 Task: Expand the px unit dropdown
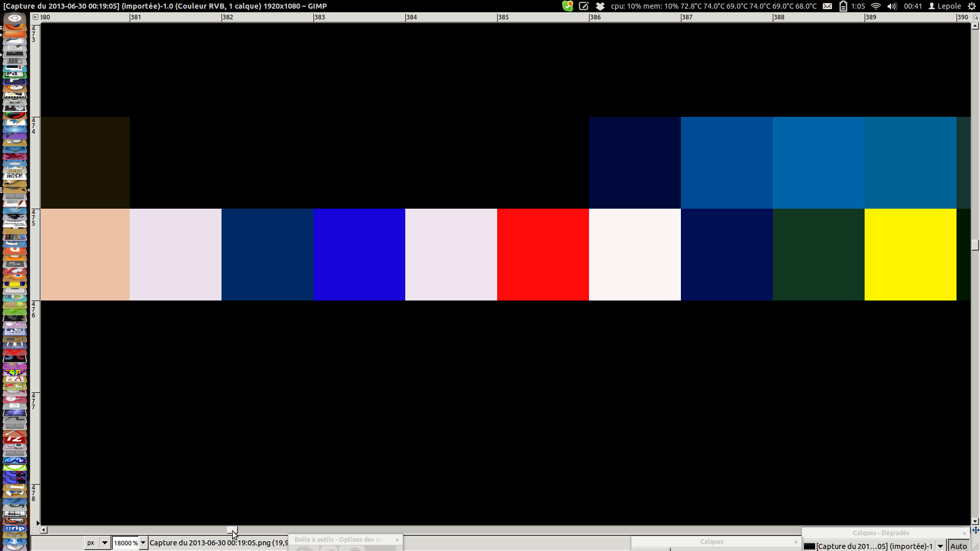click(x=104, y=543)
